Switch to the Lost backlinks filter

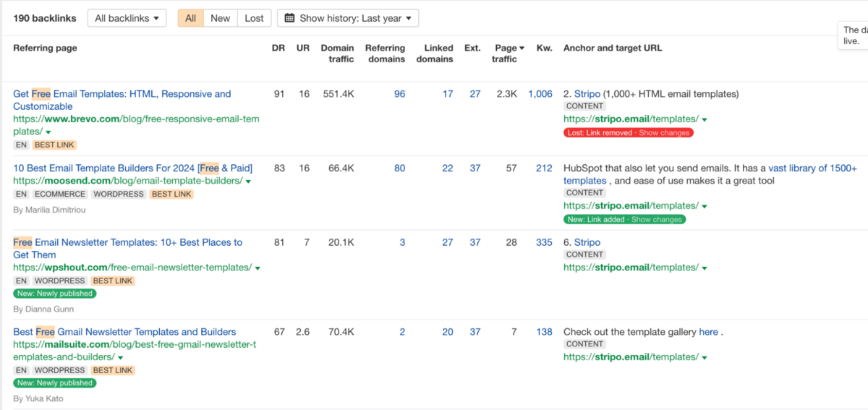254,18
